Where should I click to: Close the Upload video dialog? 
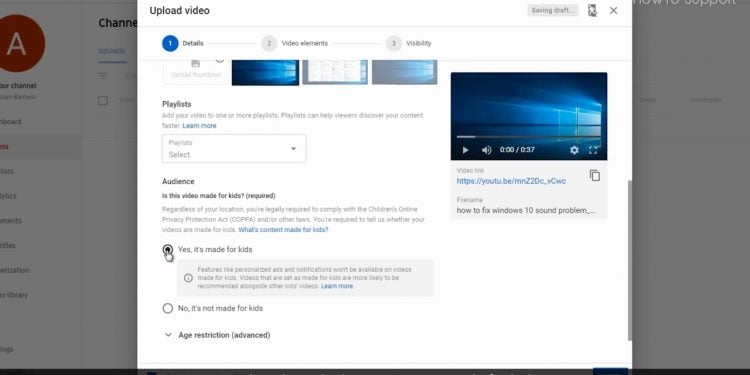coord(614,11)
